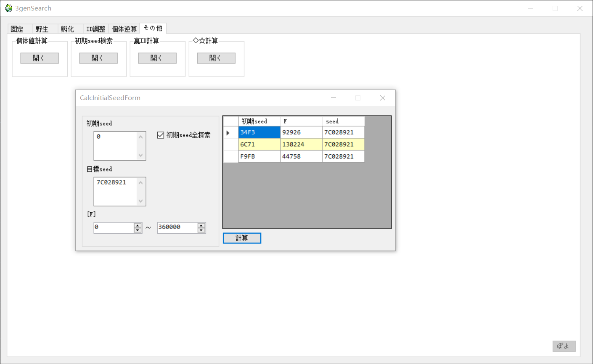This screenshot has height=364, width=593.
Task: Click the maximum F value field 360000
Action: (177, 227)
